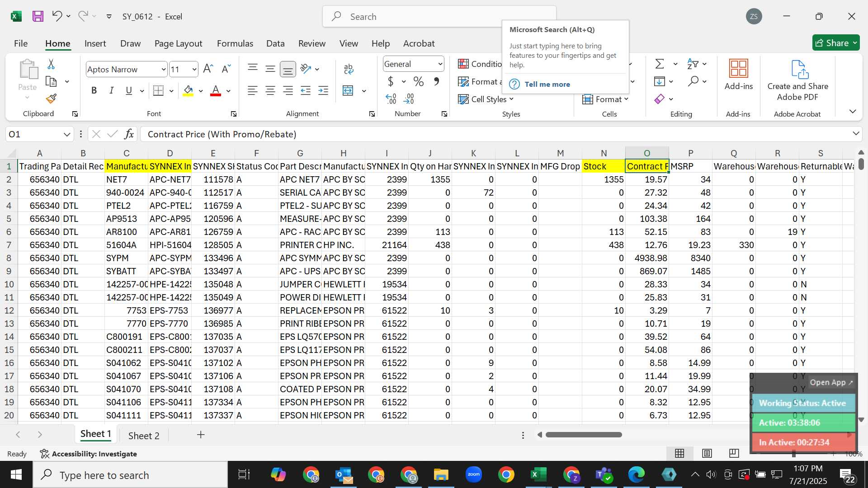This screenshot has height=488, width=868.
Task: Insert function with the fx icon
Action: pyautogui.click(x=129, y=134)
